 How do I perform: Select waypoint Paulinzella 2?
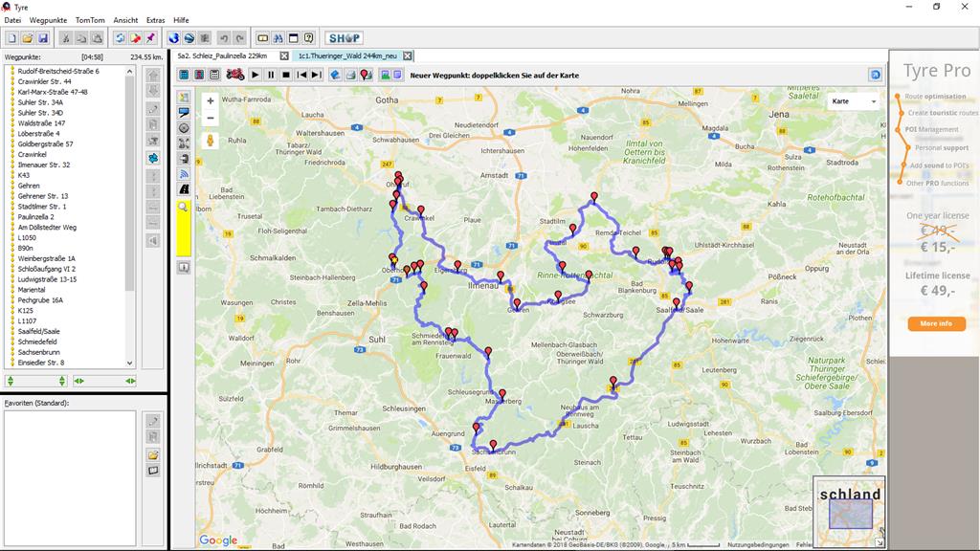click(35, 217)
